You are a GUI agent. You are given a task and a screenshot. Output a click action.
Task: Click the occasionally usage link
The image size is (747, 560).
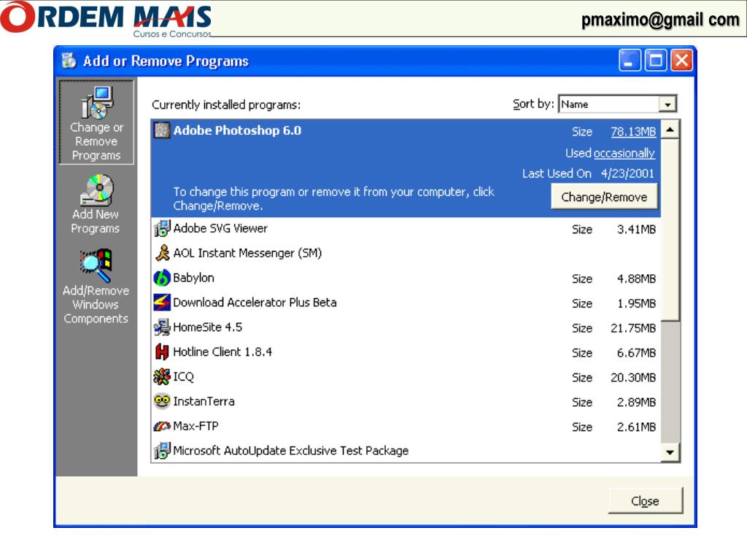click(x=624, y=153)
